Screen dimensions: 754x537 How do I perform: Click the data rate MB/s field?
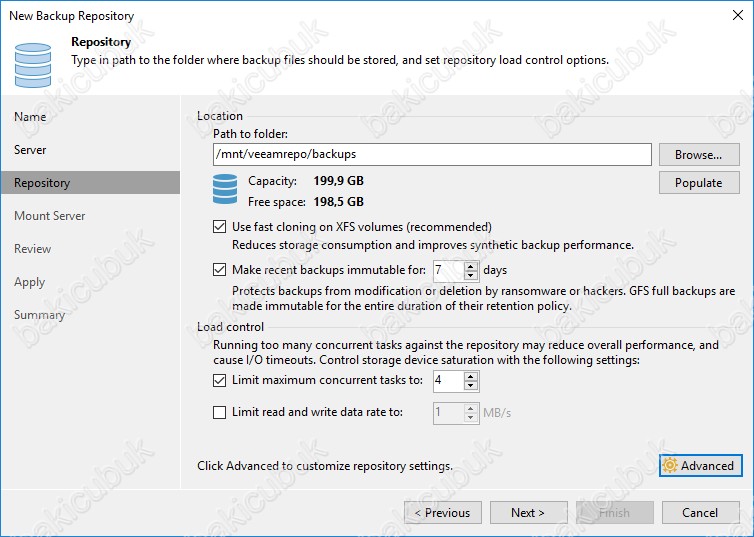pos(449,413)
